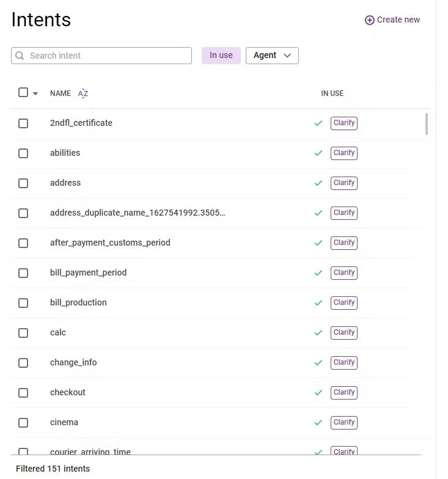This screenshot has width=448, height=479.
Task: Select the bill_payment_period row checkbox
Action: [x=23, y=272]
